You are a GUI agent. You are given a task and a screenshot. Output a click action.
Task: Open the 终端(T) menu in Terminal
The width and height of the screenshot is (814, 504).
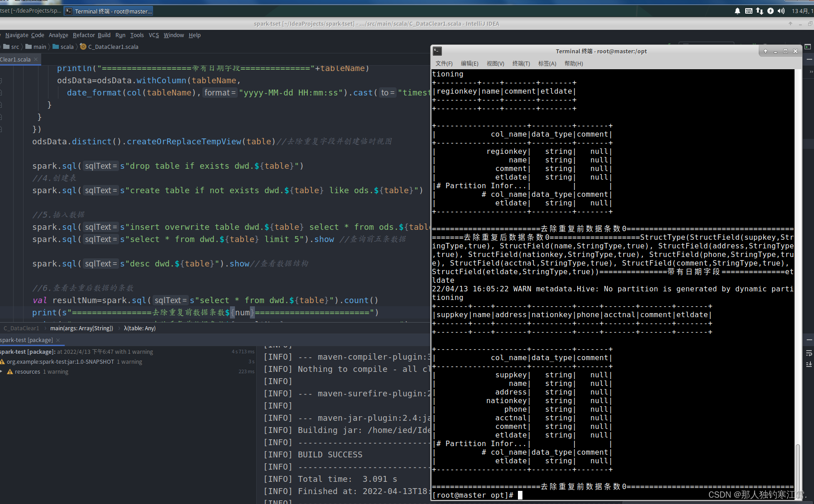point(521,63)
